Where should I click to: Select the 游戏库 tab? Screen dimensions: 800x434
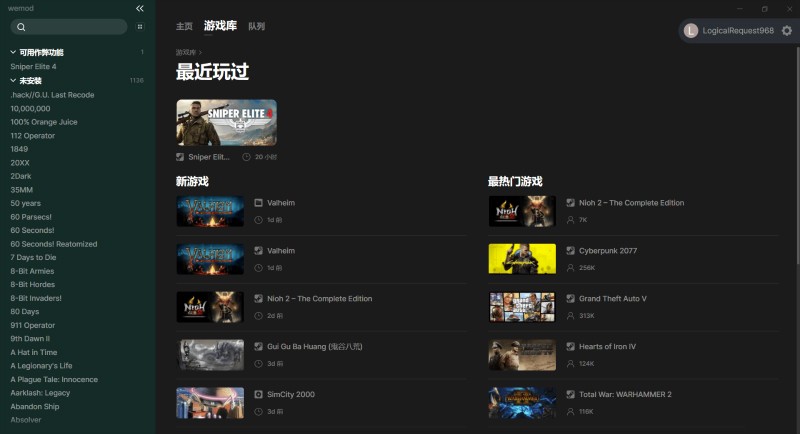click(x=220, y=25)
